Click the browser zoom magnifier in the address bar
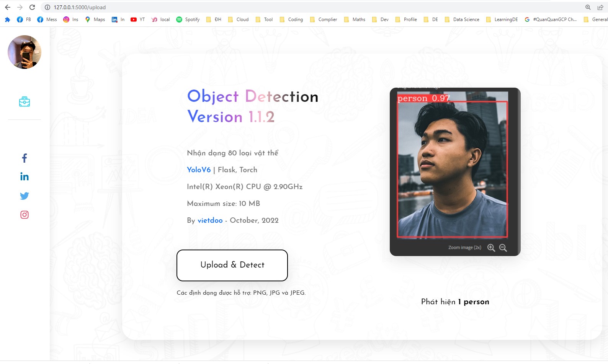 pos(588,7)
